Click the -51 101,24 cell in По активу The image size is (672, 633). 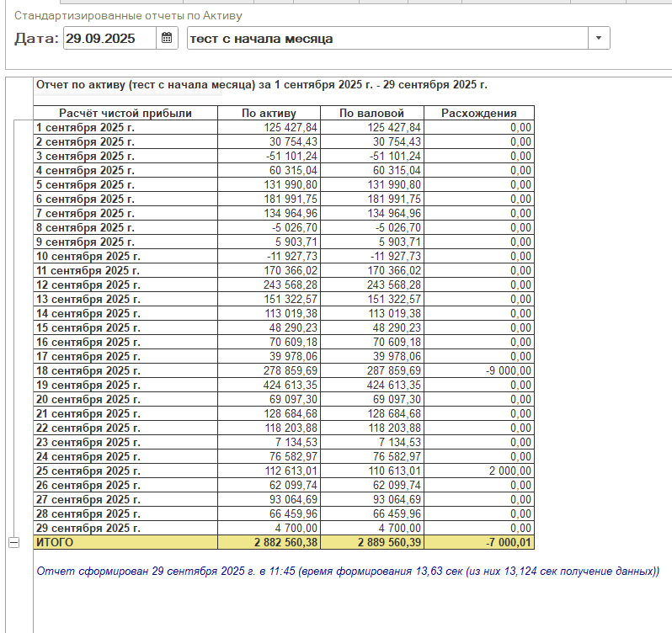[x=269, y=157]
